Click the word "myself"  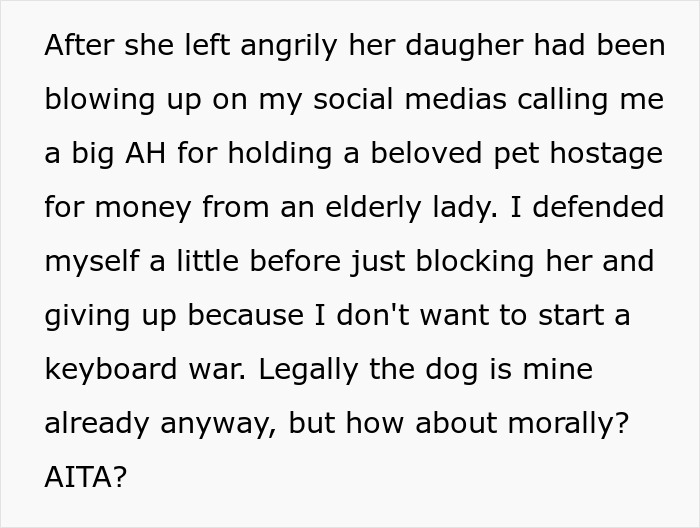94,262
